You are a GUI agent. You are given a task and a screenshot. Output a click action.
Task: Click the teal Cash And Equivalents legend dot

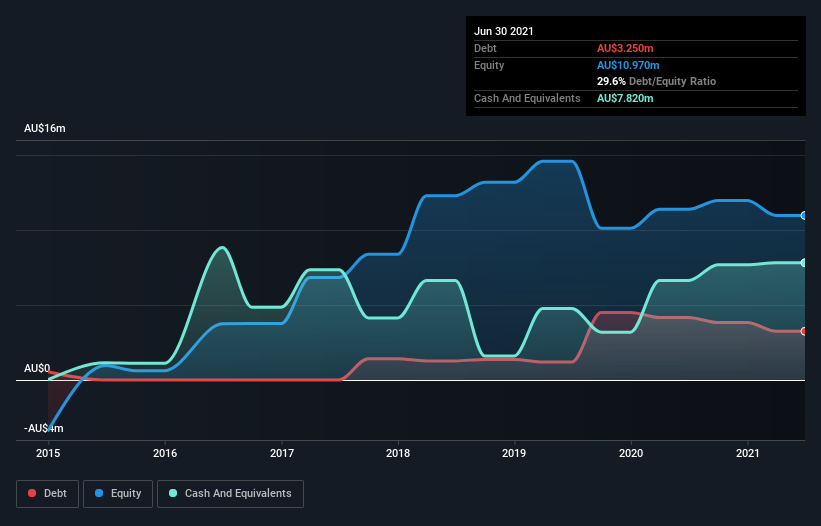click(173, 493)
